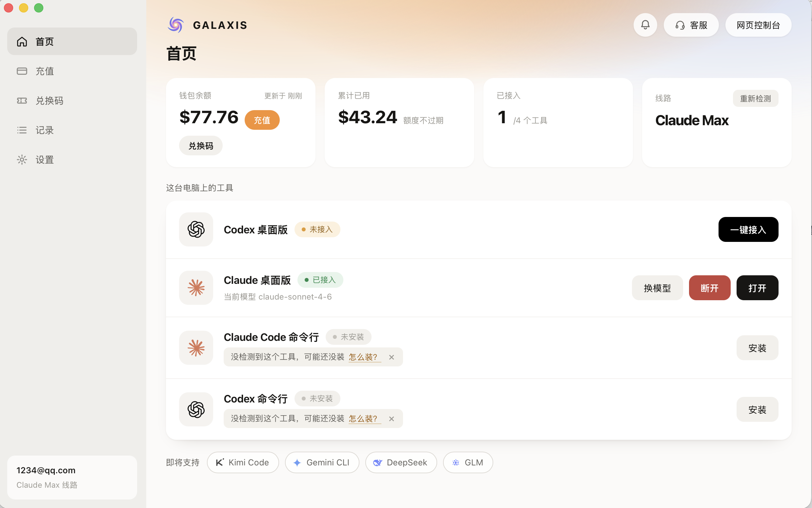Click the 1234@qq.com account card
The height and width of the screenshot is (508, 812).
(72, 477)
